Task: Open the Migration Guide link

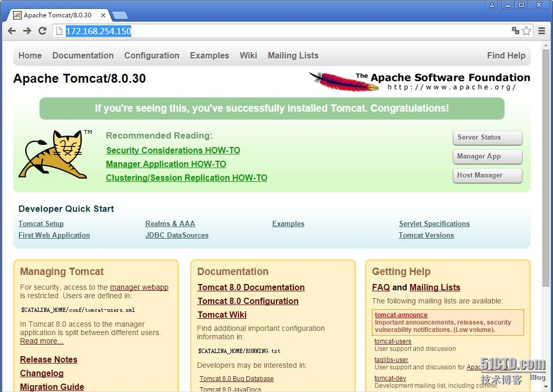Action: 52,387
